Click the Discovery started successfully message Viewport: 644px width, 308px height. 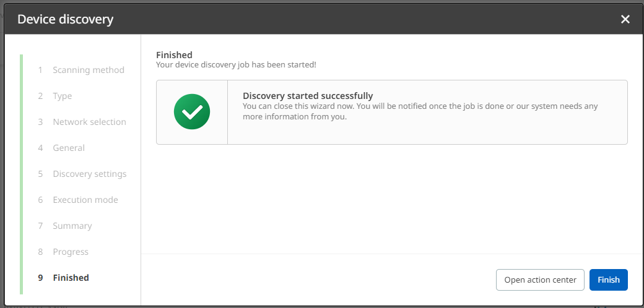tap(308, 96)
